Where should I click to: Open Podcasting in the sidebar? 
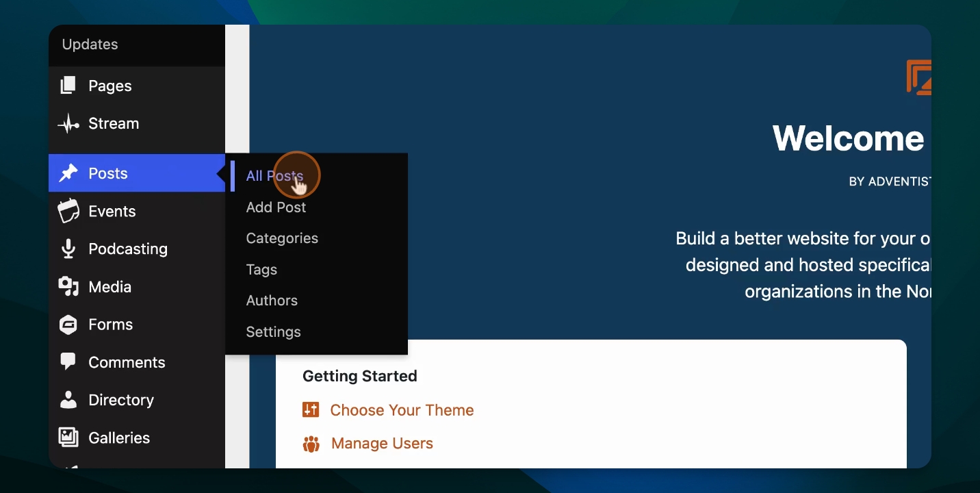click(x=128, y=249)
